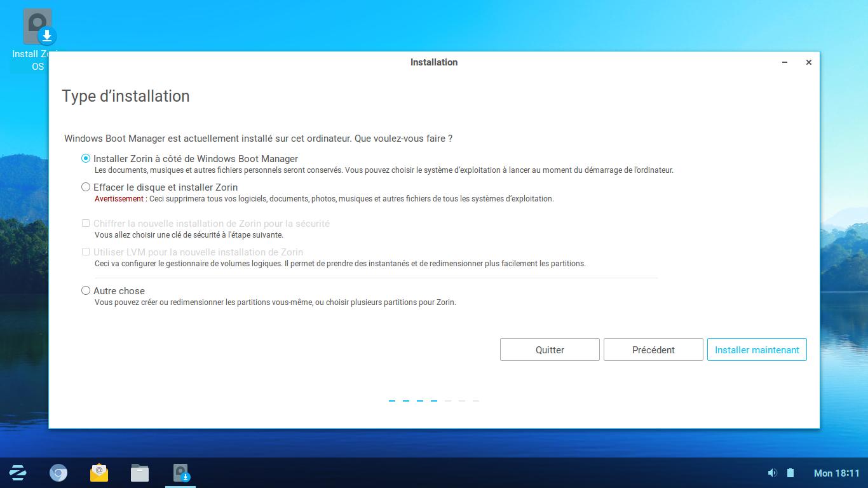Open the clock showing Mon 18:11
This screenshot has height=488, width=868.
836,473
